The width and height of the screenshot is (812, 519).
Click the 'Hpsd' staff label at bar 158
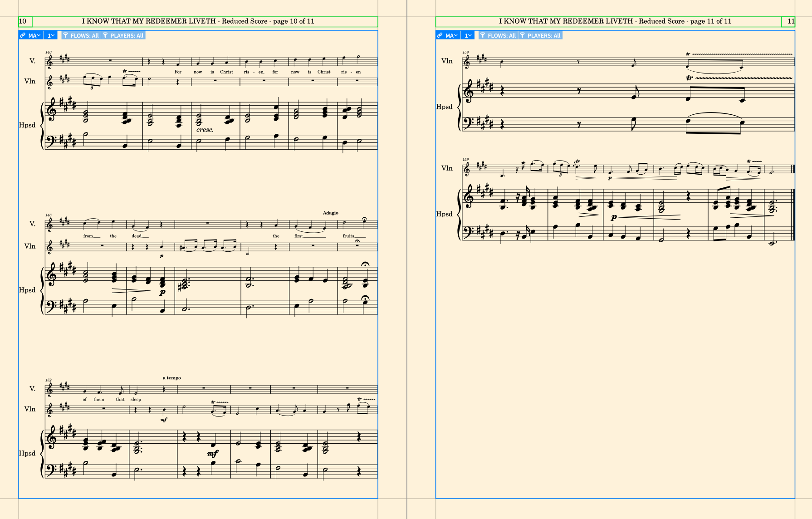click(x=444, y=107)
